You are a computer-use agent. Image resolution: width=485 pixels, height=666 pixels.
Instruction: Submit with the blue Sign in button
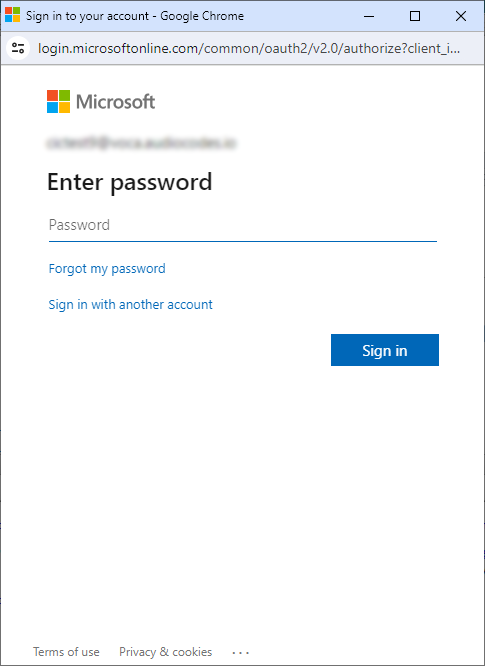(x=385, y=350)
